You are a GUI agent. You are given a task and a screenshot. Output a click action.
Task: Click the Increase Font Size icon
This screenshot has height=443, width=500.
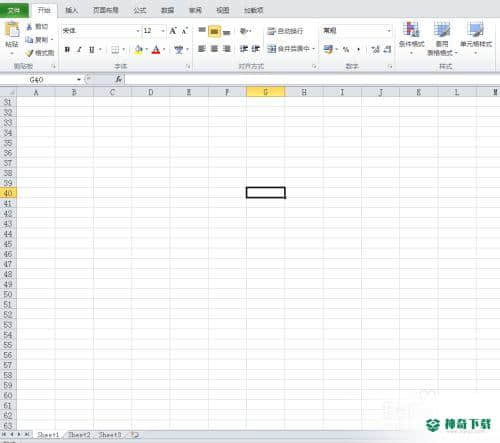point(173,31)
